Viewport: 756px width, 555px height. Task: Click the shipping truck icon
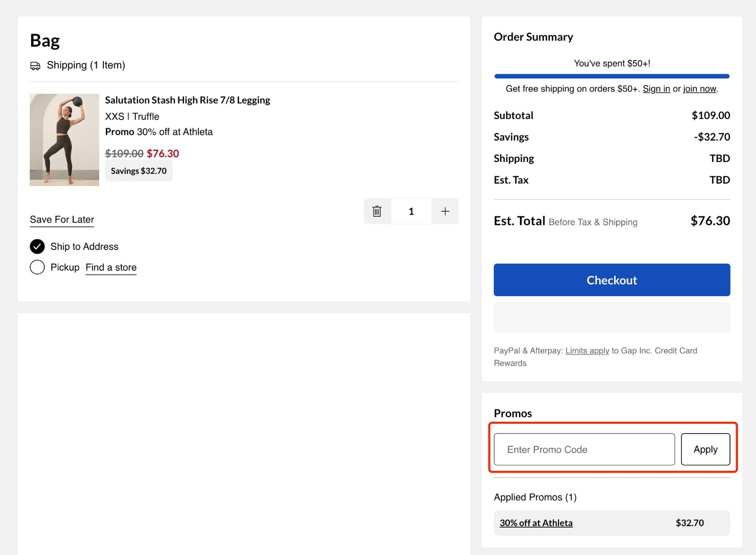(36, 66)
